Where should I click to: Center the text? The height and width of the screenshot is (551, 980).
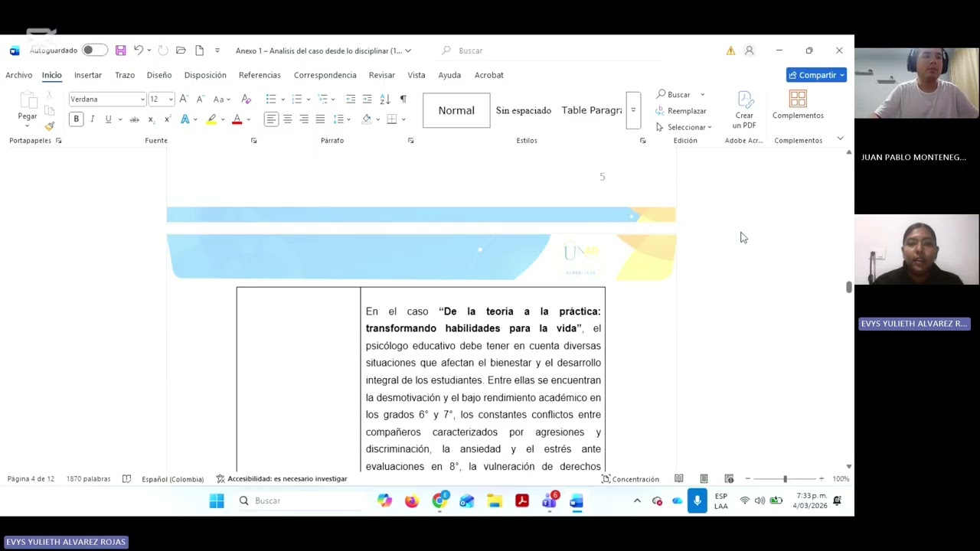(x=288, y=119)
